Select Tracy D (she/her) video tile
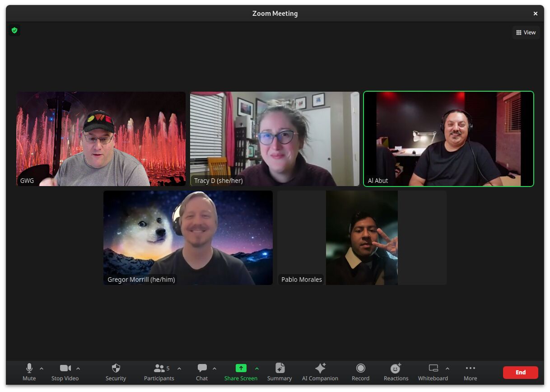Viewport: 550px width, 392px height. (x=275, y=139)
